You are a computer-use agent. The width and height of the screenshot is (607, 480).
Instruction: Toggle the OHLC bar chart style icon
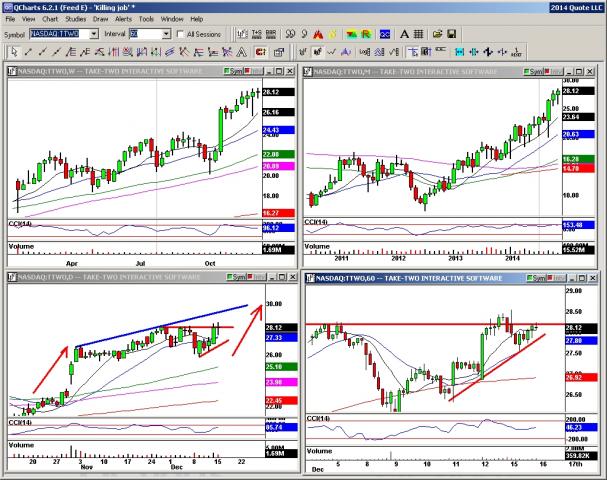click(x=303, y=51)
